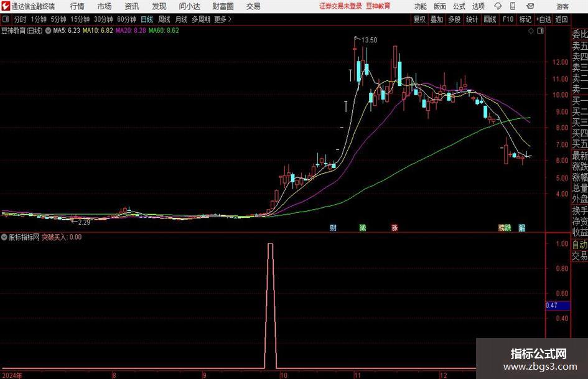Open the mail envelope icon
This screenshot has height=379, width=588.
[x=530, y=6]
